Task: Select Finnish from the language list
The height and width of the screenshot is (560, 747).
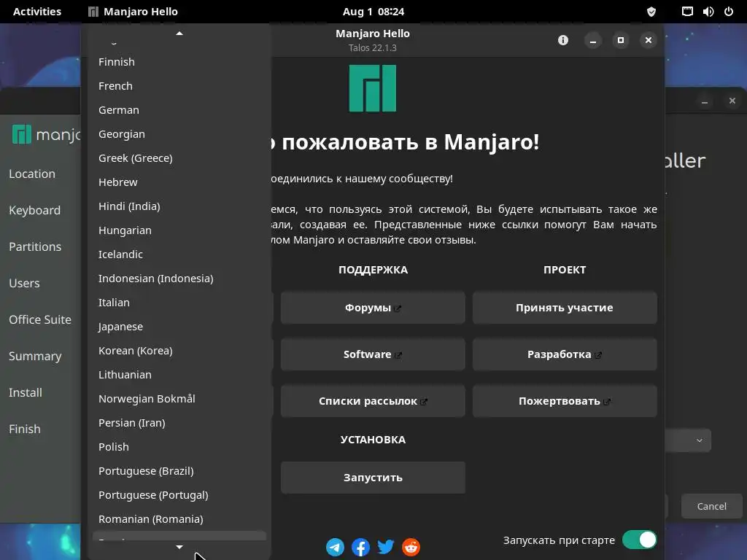Action: click(x=179, y=62)
